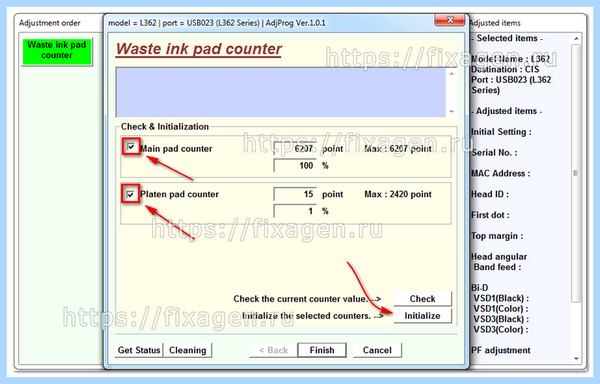This screenshot has height=384, width=600.
Task: Click the Adjusted items scrollbar thumb
Action: click(576, 173)
